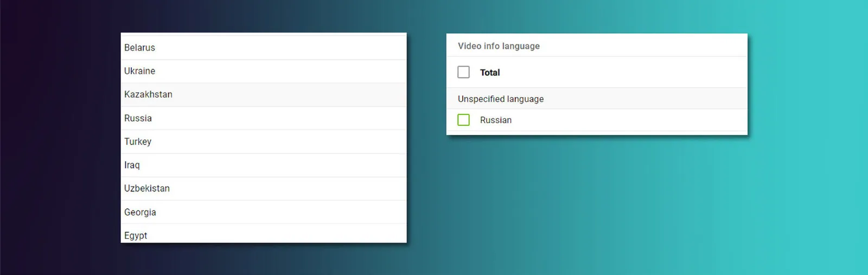Viewport: 868px width, 275px height.
Task: Select the Unspecified language row
Action: [x=597, y=99]
